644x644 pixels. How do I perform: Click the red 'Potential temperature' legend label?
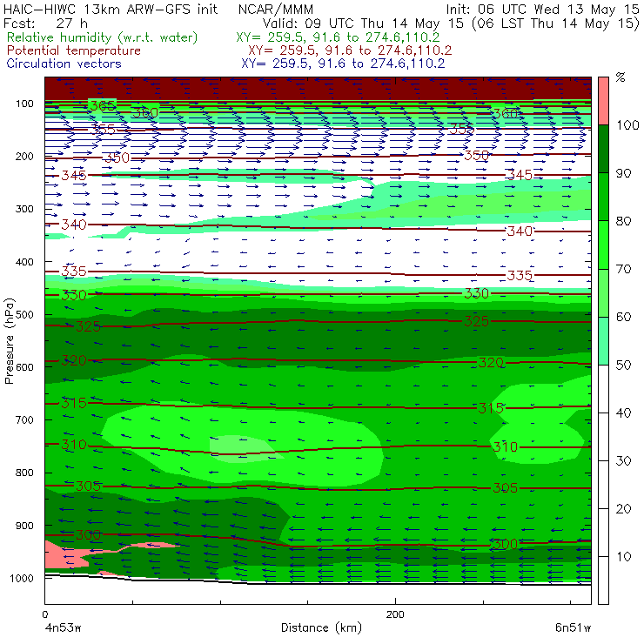74,50
